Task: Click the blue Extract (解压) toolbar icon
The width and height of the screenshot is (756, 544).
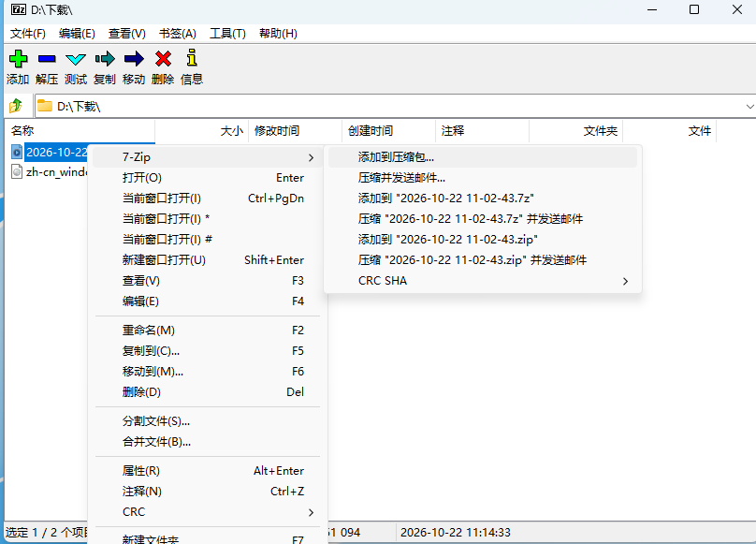Action: point(47,59)
